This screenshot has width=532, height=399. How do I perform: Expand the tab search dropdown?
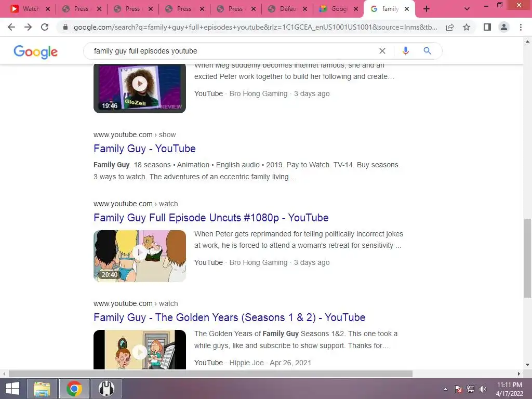tap(467, 9)
